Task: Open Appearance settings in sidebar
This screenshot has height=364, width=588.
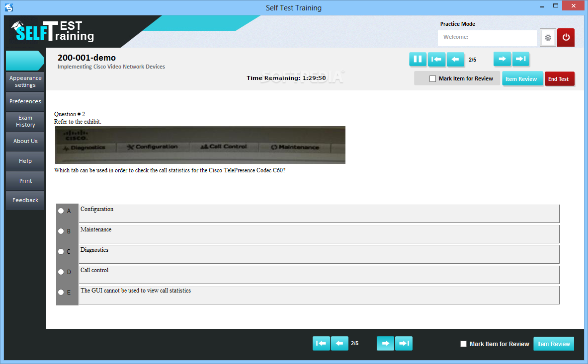Action: 25,81
